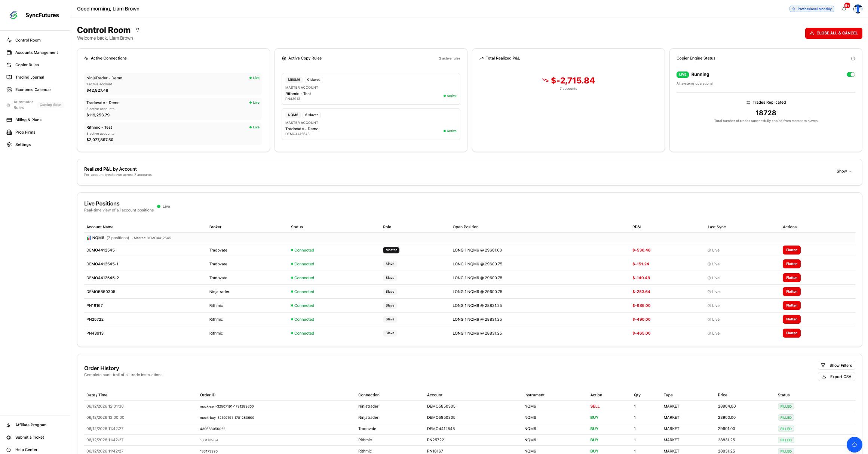868x454 pixels.
Task: Select the Rithmic - Test connection card
Action: 173,133
